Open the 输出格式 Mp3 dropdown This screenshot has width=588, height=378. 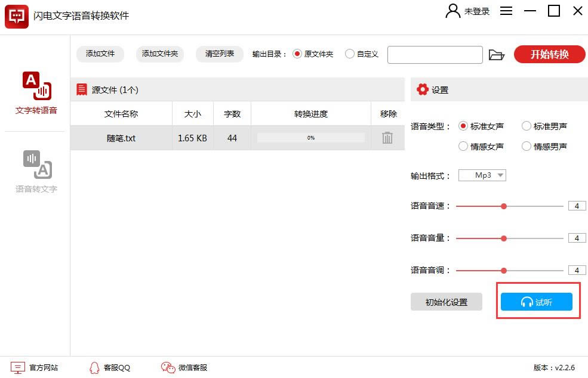[482, 175]
